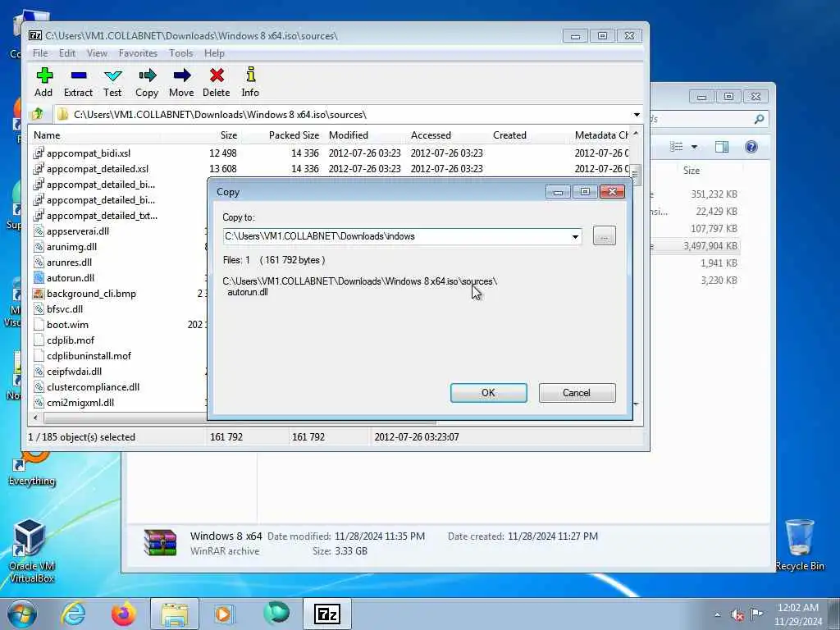Expand the 7-Zip address bar dropdown
Viewport: 840px width, 630px height.
tap(637, 115)
